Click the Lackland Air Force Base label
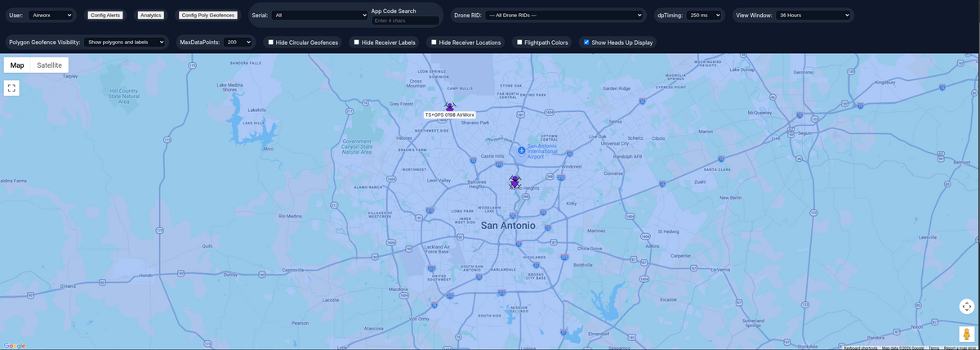The image size is (980, 350). 437,249
